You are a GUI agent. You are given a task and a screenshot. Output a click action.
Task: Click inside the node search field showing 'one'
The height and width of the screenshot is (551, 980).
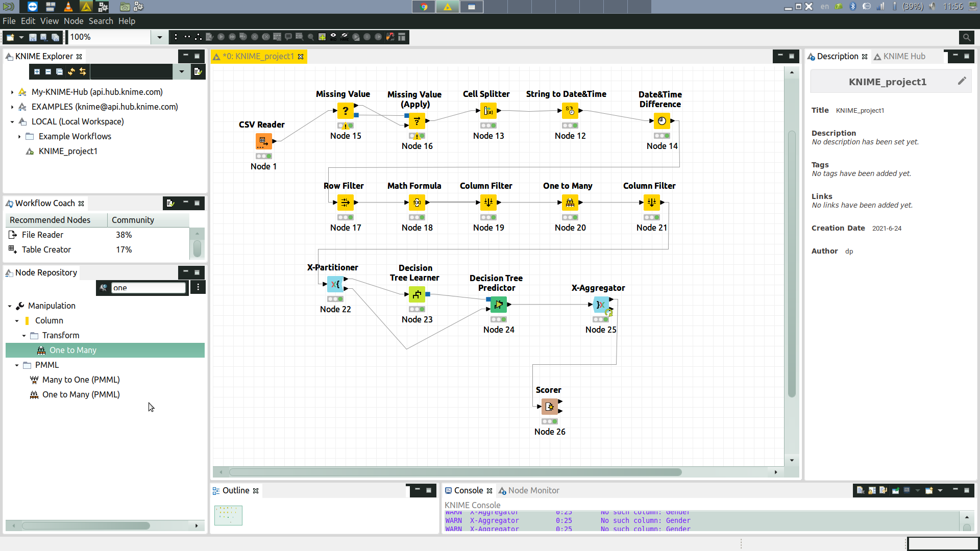148,287
